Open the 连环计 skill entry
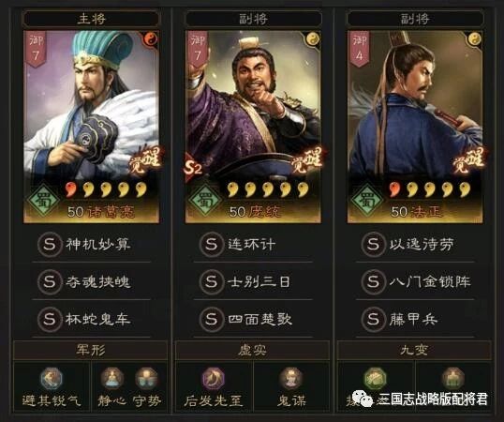Screen dimensions: 504x422 click(253, 245)
